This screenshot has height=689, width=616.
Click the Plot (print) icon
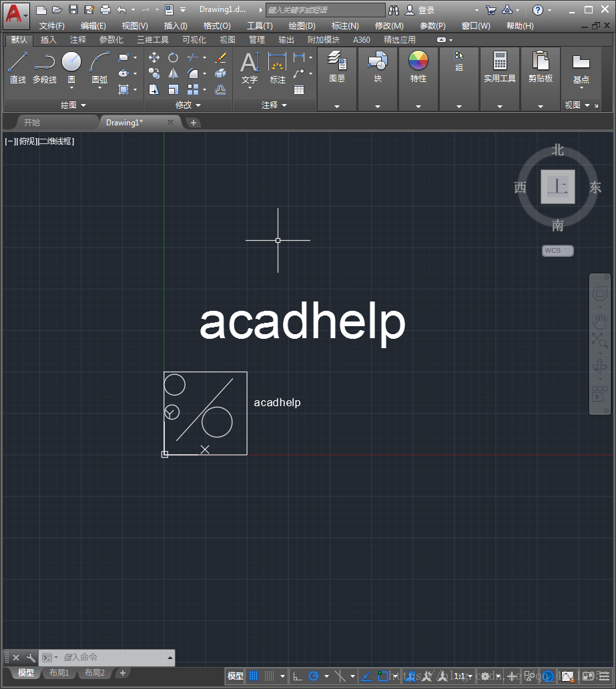(105, 9)
